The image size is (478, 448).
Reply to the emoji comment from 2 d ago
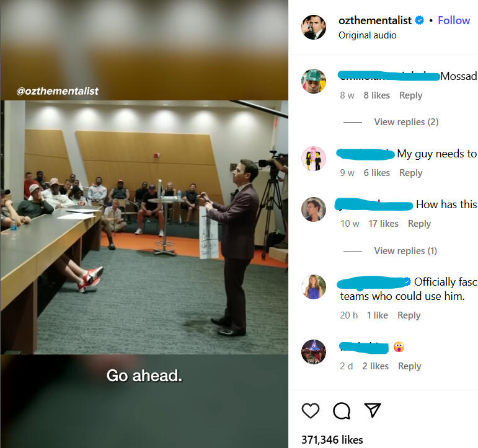(x=409, y=366)
